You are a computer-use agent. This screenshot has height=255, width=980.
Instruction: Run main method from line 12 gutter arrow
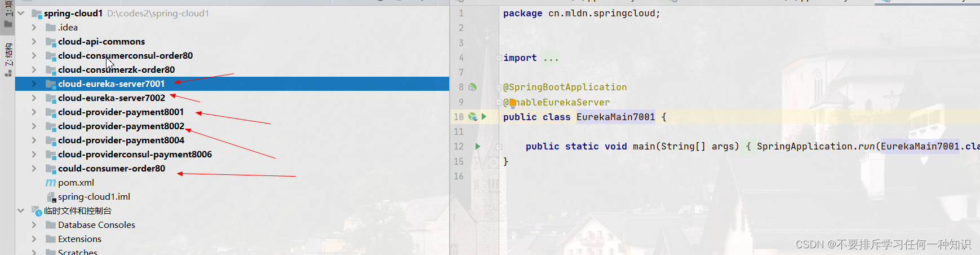pyautogui.click(x=478, y=146)
